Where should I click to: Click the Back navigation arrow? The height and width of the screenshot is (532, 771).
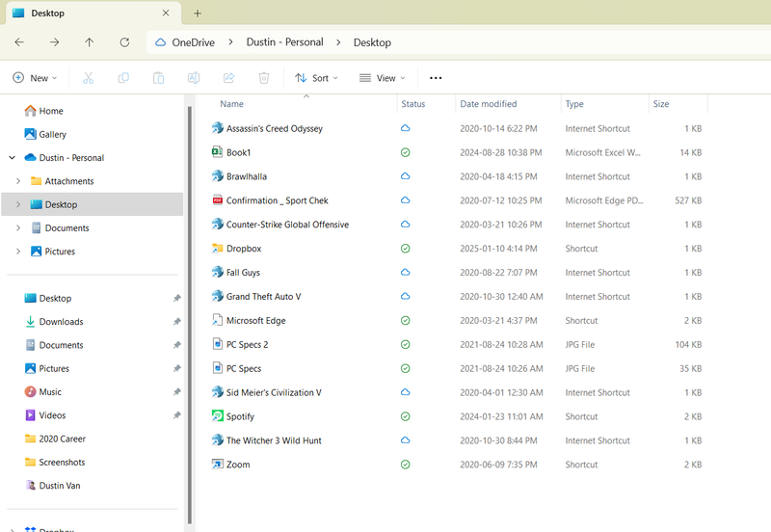coord(19,42)
